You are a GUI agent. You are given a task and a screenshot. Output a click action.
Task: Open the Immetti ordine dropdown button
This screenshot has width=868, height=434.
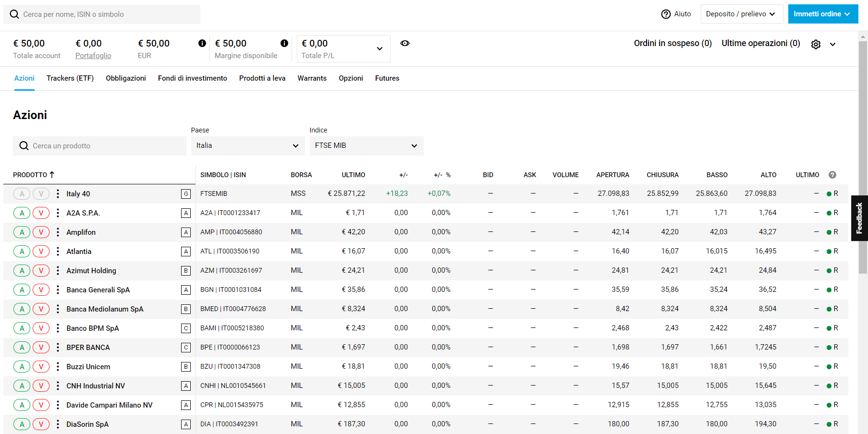823,14
